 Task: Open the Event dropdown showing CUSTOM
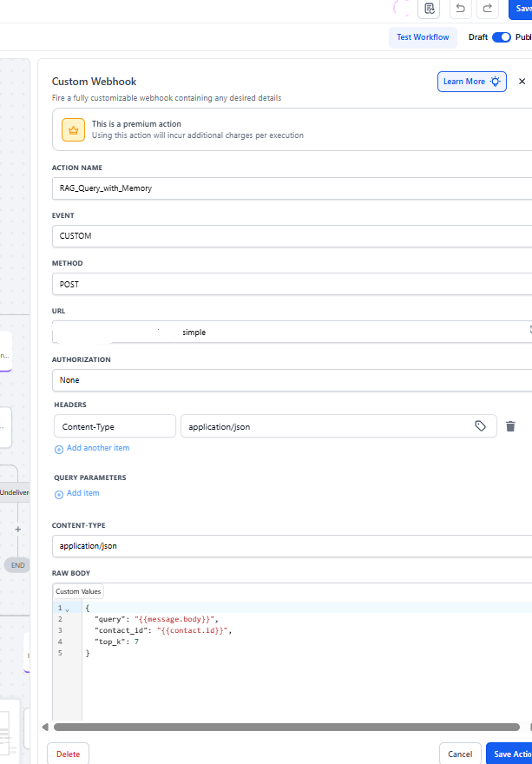coord(292,236)
